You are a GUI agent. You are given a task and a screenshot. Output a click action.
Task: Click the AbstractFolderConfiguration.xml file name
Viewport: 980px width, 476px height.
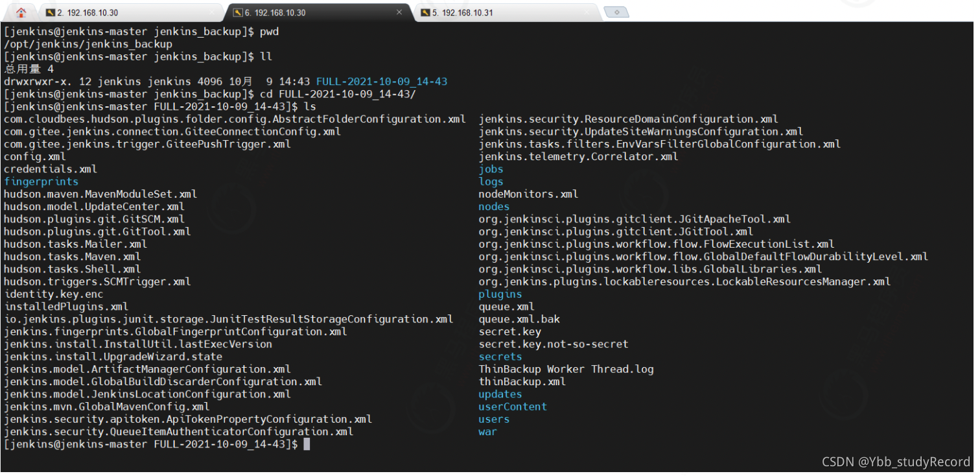click(235, 119)
